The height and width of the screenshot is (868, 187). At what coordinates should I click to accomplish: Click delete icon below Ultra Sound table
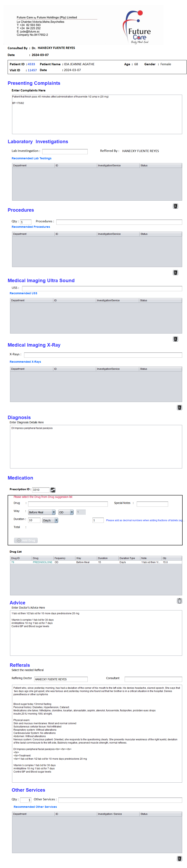pos(175,339)
